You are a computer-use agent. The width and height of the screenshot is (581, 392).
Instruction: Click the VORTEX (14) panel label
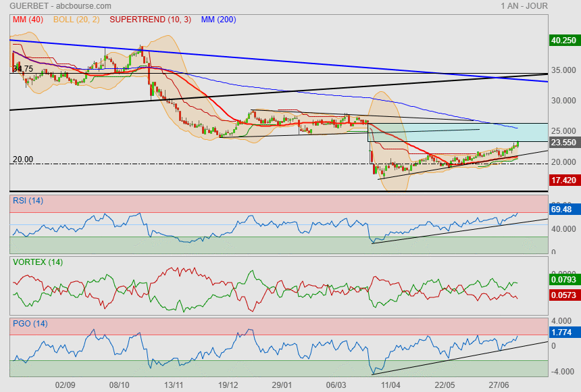(x=37, y=262)
